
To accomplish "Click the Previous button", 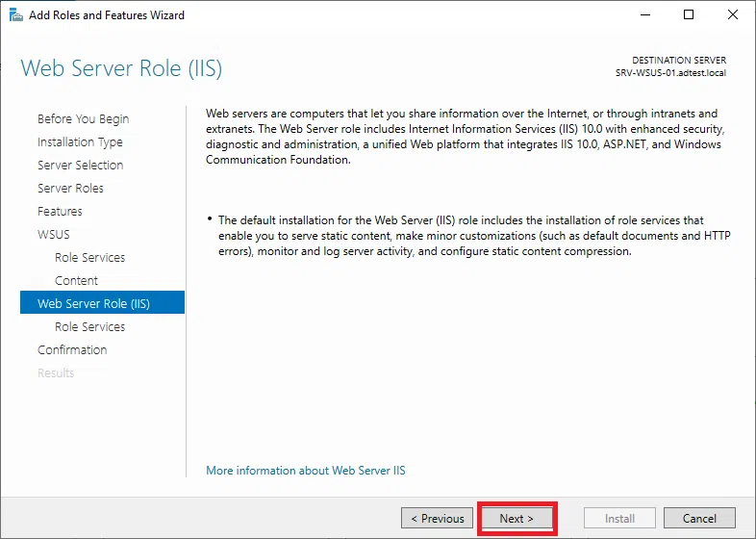I will tap(437, 519).
